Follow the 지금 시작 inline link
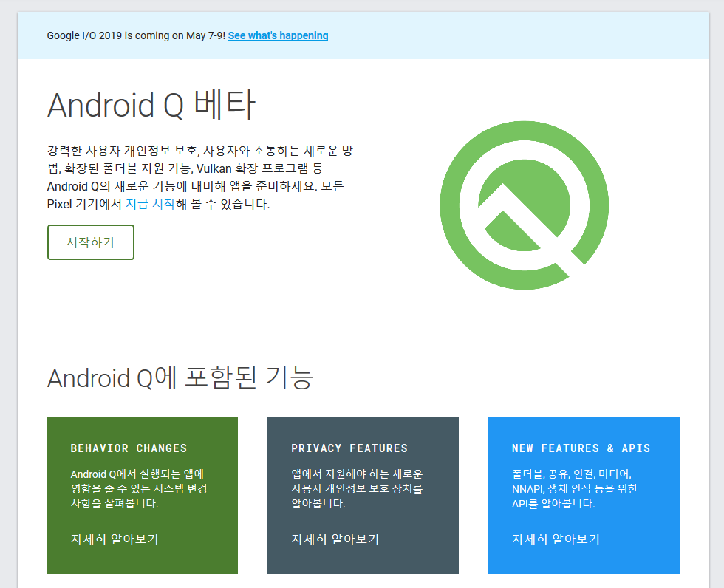This screenshot has height=588, width=724. 151,204
